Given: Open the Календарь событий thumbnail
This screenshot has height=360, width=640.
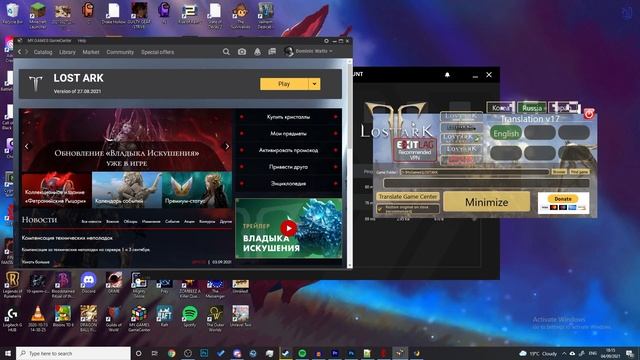Looking at the screenshot, I should tap(127, 189).
